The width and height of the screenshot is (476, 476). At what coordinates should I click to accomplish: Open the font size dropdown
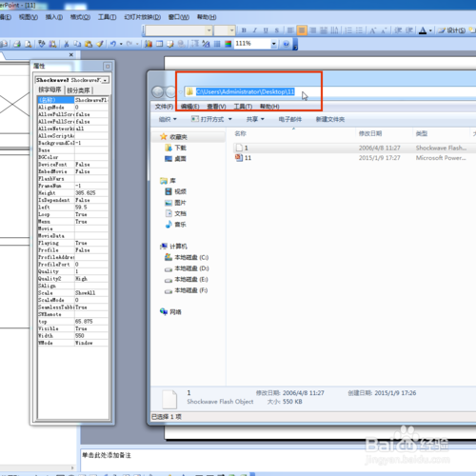(x=232, y=30)
